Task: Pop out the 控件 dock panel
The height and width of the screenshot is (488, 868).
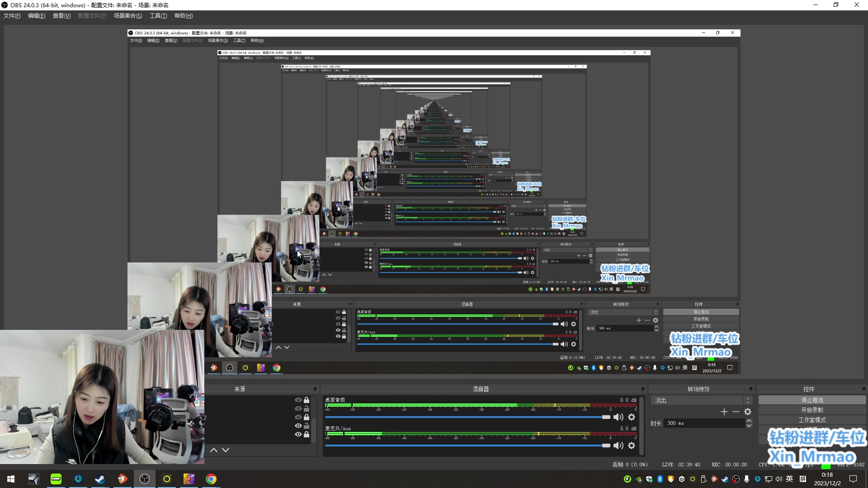Action: point(863,389)
